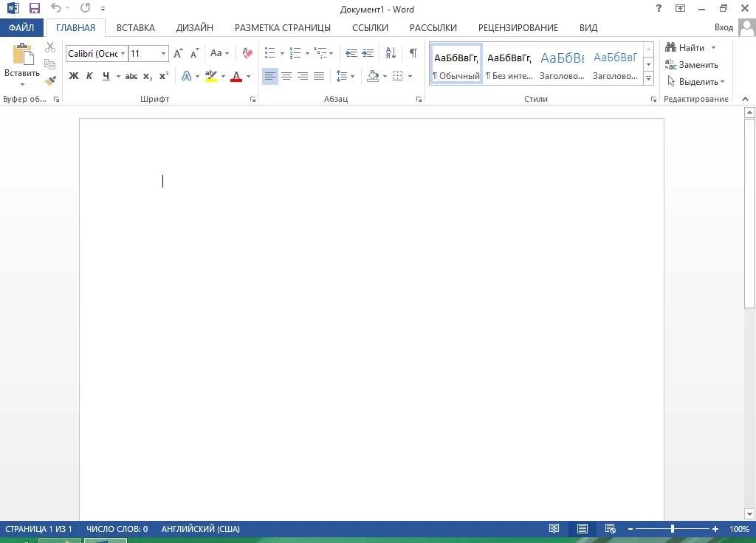This screenshot has width=756, height=543.
Task: Open the Вставить paste options arrow
Action: point(22,85)
